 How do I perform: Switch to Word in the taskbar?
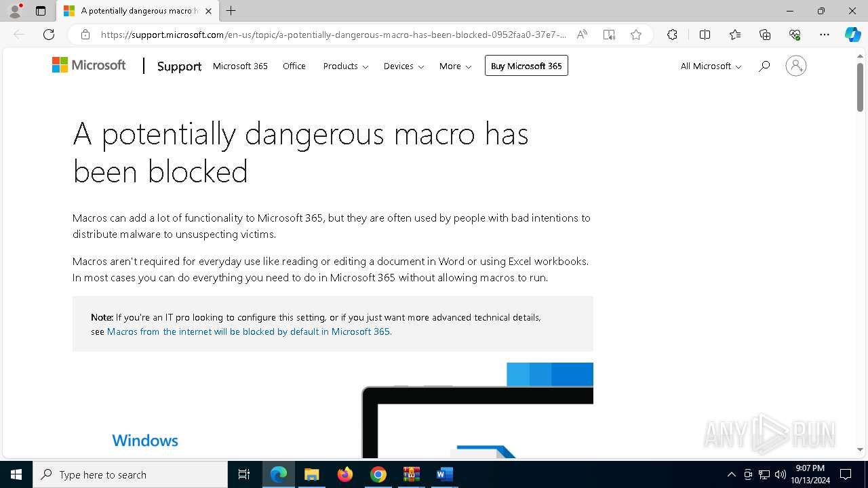(x=445, y=474)
